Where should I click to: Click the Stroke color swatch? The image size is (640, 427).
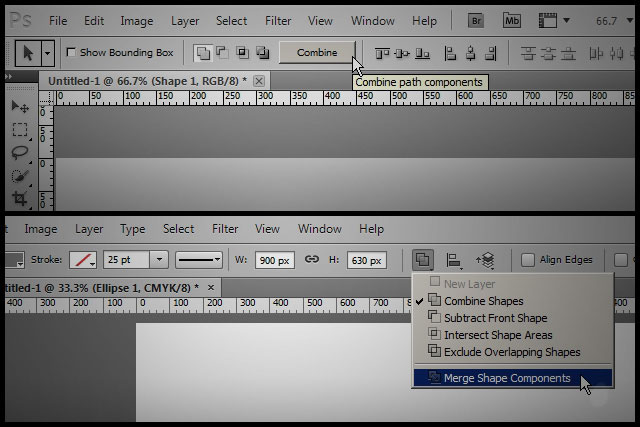point(85,260)
